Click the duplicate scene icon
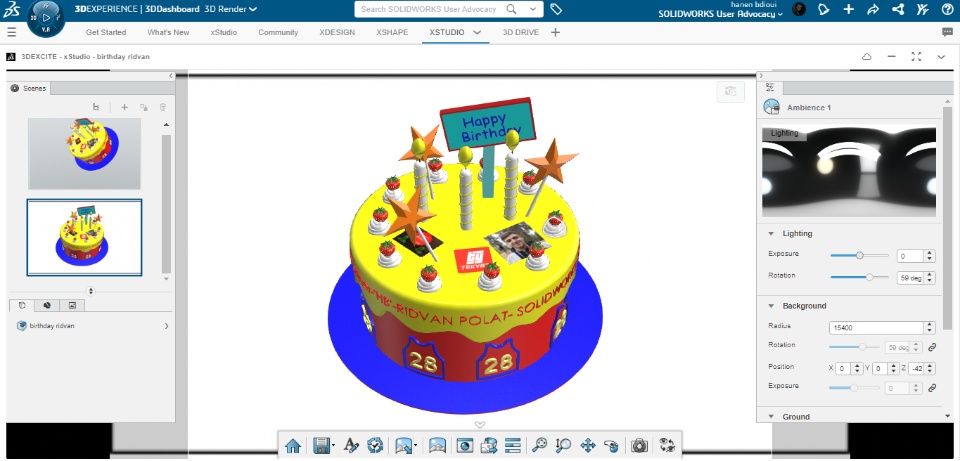 pos(143,107)
